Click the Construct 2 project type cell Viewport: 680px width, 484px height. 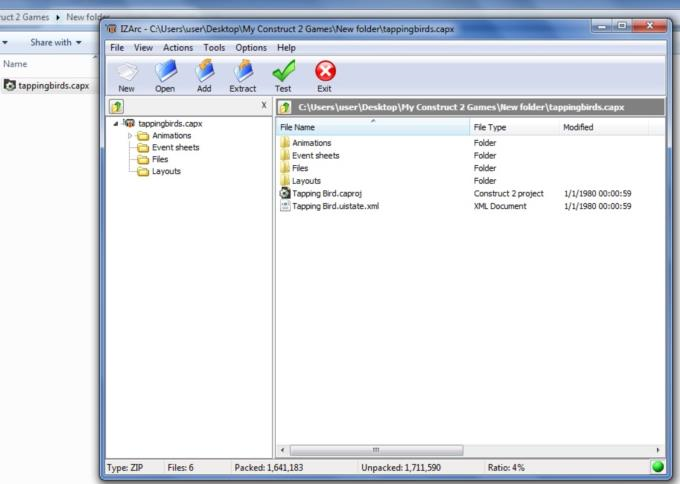coord(508,193)
